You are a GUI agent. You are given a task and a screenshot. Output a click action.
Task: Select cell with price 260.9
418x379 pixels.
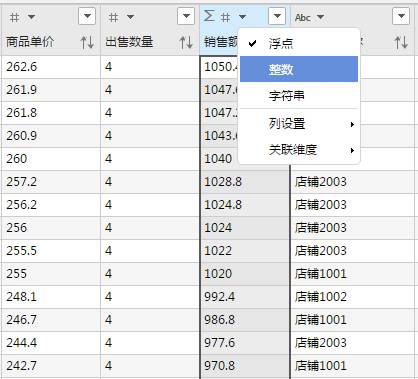[x=51, y=136]
